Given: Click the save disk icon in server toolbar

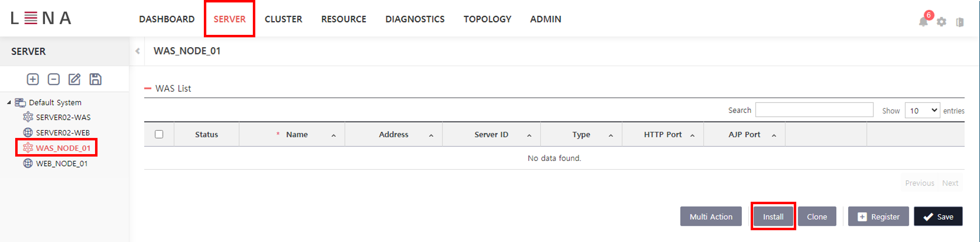Looking at the screenshot, I should click(x=96, y=80).
